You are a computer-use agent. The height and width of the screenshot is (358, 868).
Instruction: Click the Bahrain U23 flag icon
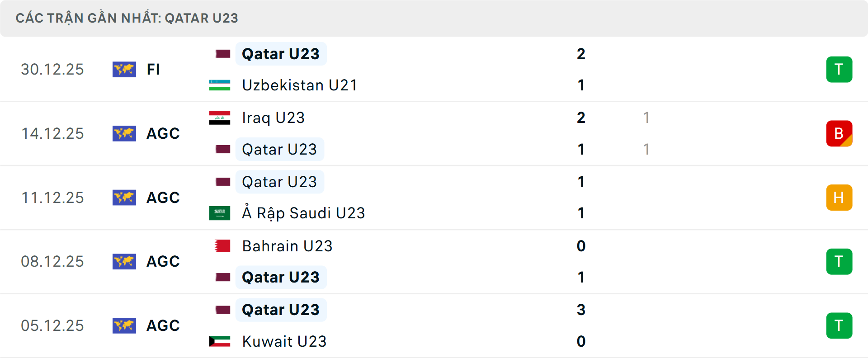[222, 245]
